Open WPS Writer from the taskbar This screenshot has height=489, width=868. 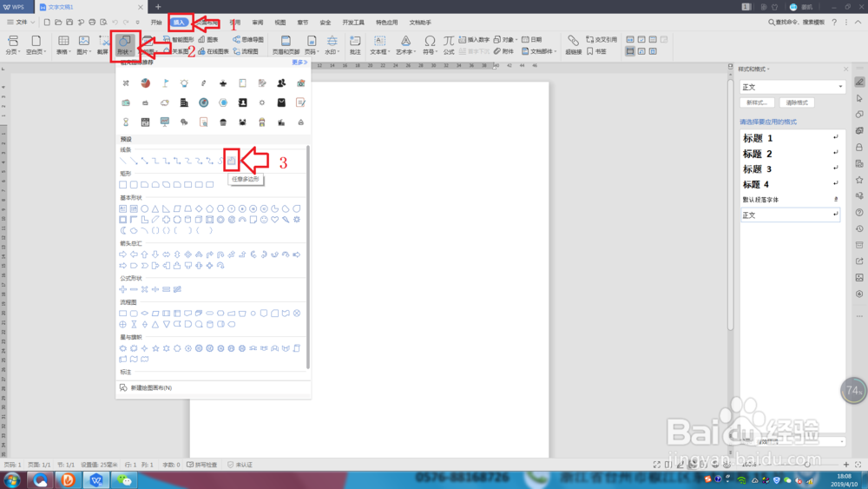coord(96,479)
